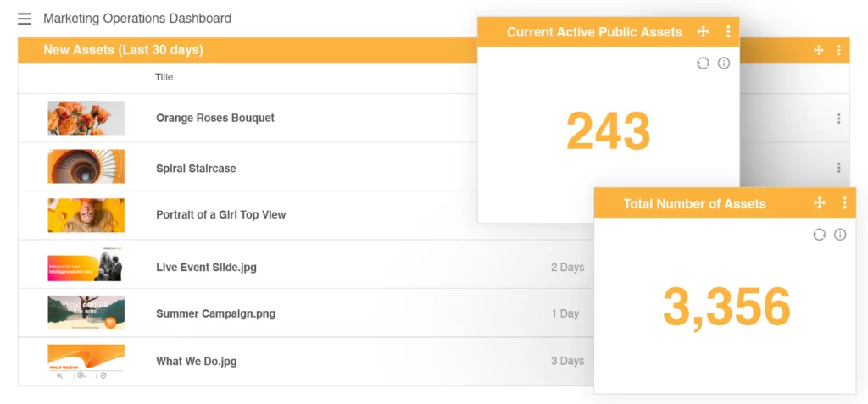Open row options for Spiral Staircase
The image size is (868, 404).
pyautogui.click(x=838, y=168)
